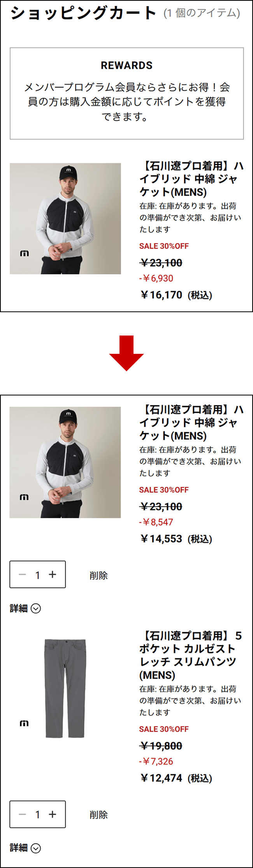Delete the jacket via 削除 link
This screenshot has width=253, height=868.
[x=98, y=575]
